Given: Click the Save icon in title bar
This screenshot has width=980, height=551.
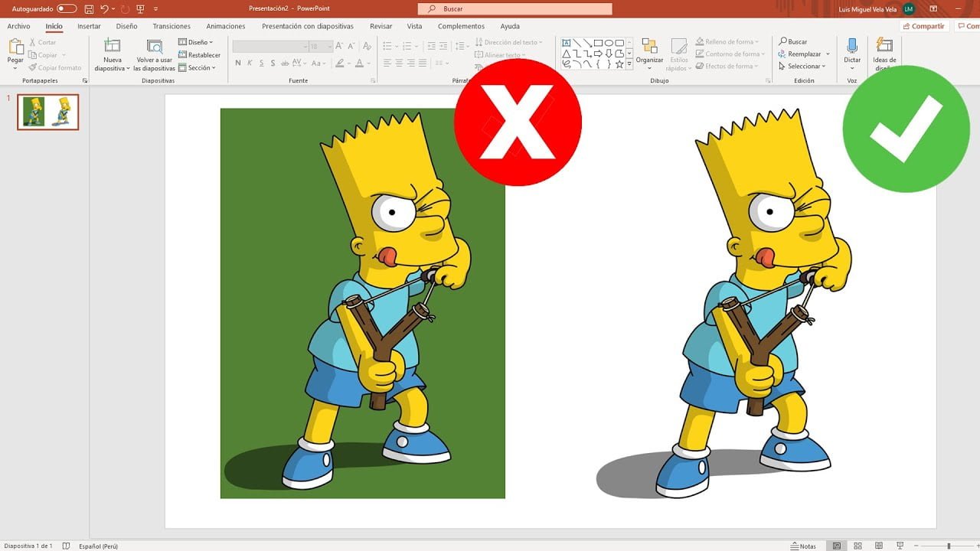Looking at the screenshot, I should [90, 8].
